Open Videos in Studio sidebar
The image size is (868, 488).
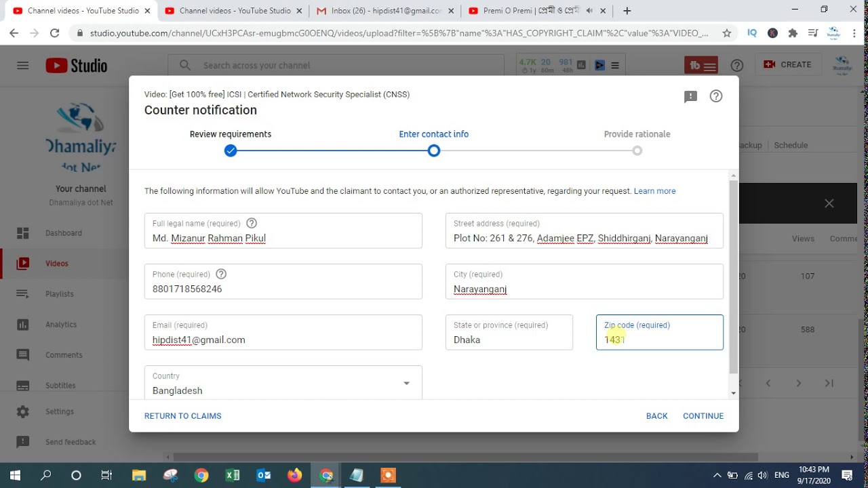[x=64, y=264]
